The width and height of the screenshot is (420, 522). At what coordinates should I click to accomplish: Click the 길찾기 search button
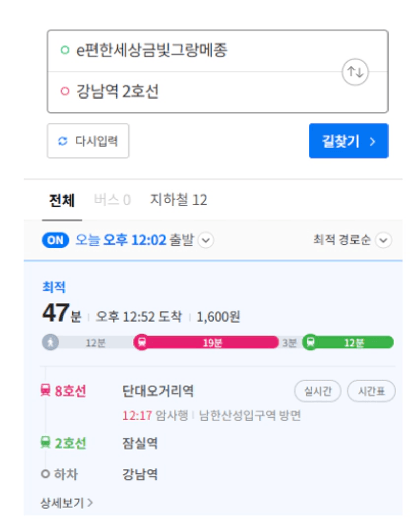pos(348,141)
